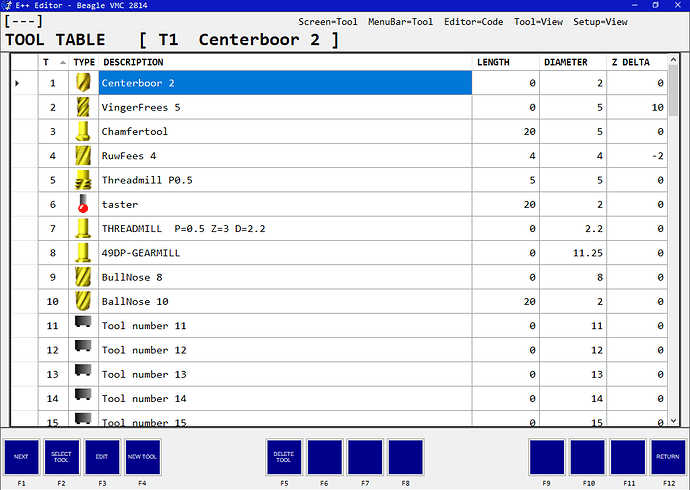Sort the table by the T column header
Viewport: 690px width, 490px height.
click(53, 62)
